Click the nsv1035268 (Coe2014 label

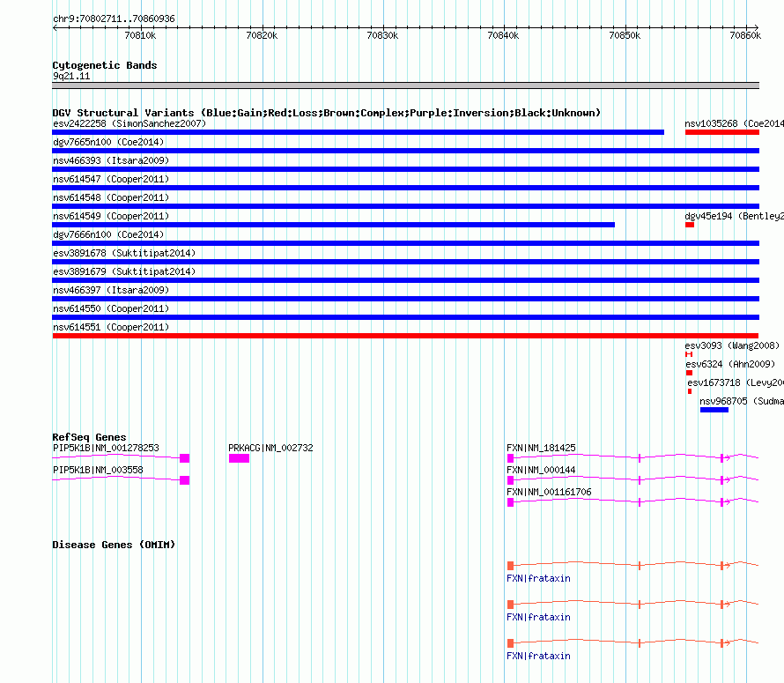[x=734, y=123]
